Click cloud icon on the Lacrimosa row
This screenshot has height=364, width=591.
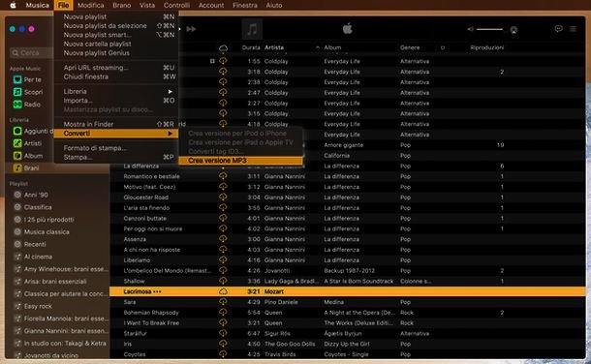(x=223, y=291)
